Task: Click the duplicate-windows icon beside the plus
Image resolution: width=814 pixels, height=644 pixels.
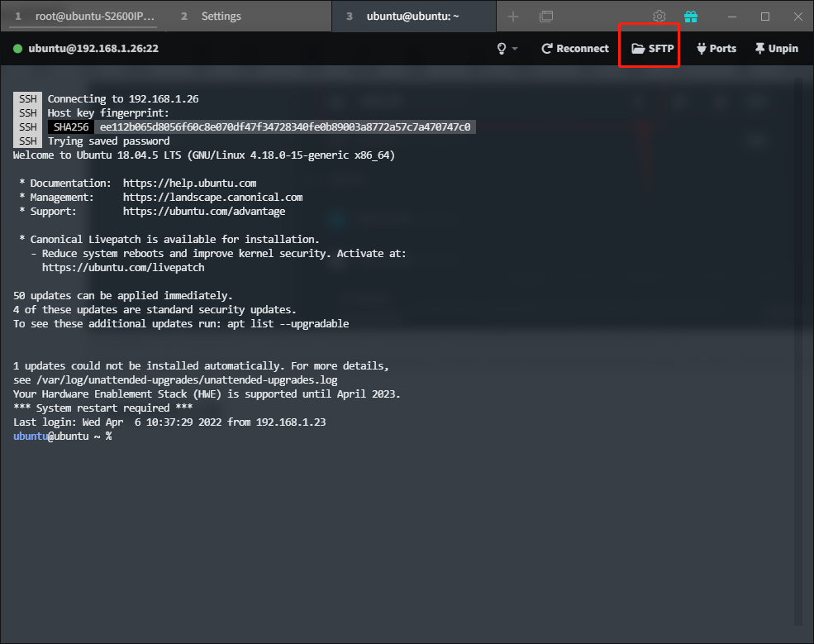Action: [x=546, y=16]
